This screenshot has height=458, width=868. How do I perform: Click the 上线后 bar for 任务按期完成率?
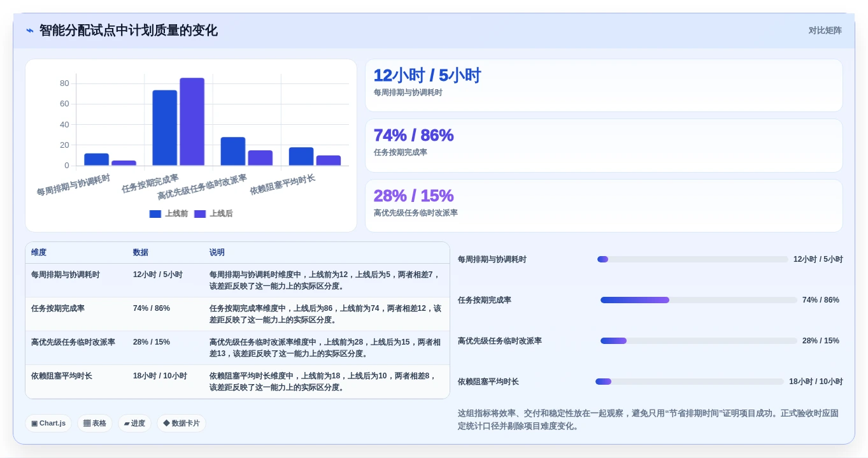coord(192,122)
